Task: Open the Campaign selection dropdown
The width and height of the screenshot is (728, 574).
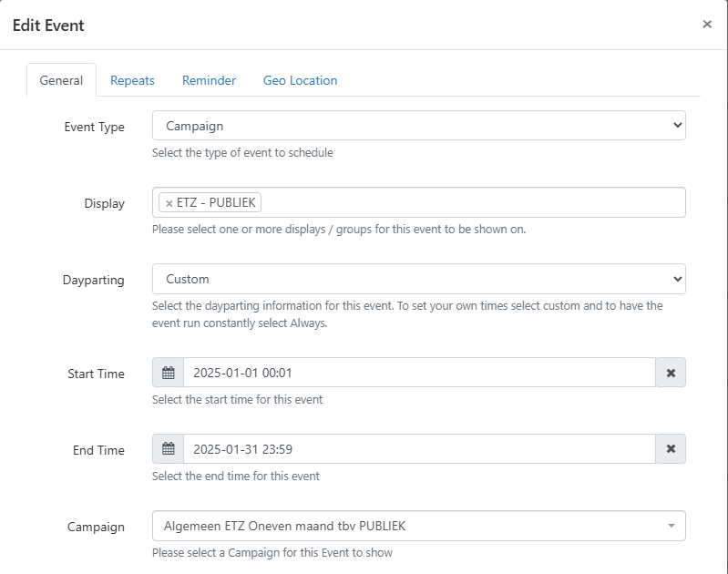Action: 418,526
